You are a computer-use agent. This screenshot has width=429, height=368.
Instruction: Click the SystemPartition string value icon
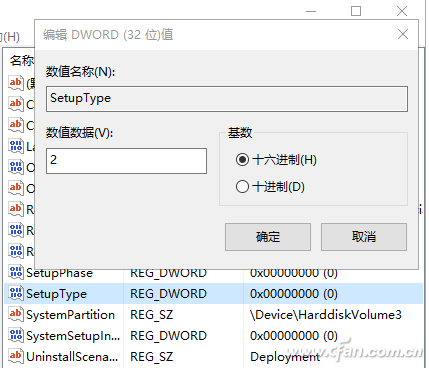(x=16, y=314)
